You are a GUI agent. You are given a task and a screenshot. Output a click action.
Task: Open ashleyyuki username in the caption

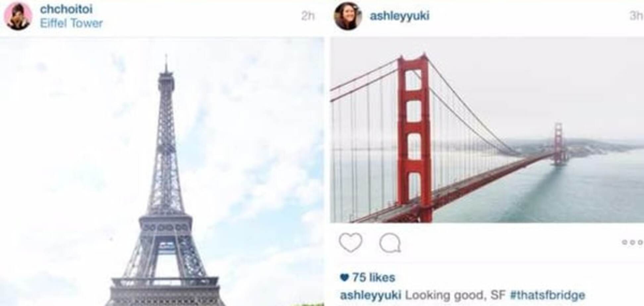click(x=371, y=295)
